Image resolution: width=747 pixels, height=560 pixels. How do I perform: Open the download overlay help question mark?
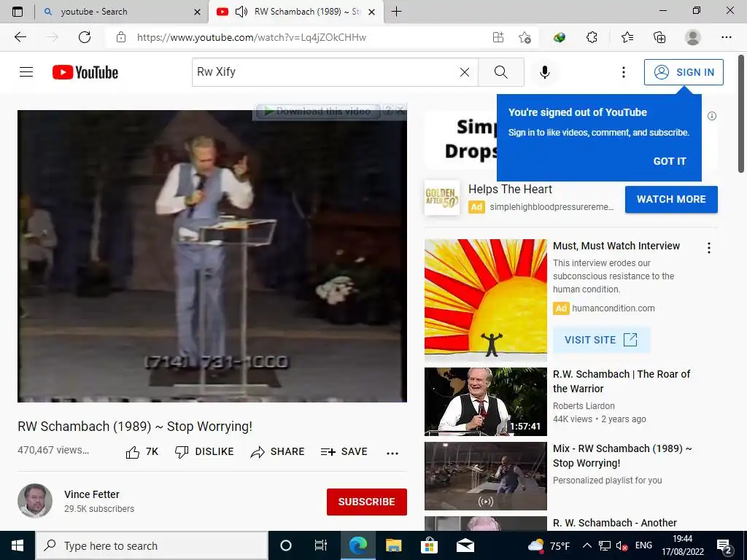click(390, 111)
